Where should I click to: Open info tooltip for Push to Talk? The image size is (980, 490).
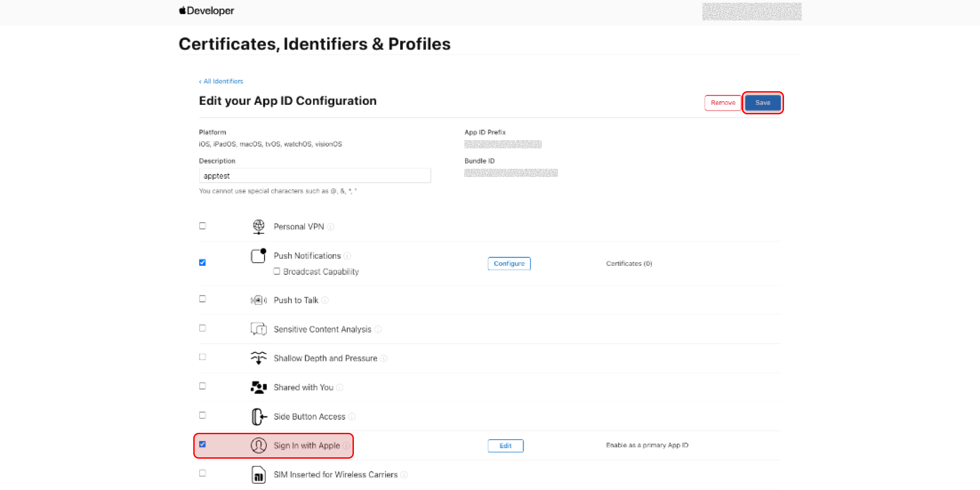click(x=325, y=300)
